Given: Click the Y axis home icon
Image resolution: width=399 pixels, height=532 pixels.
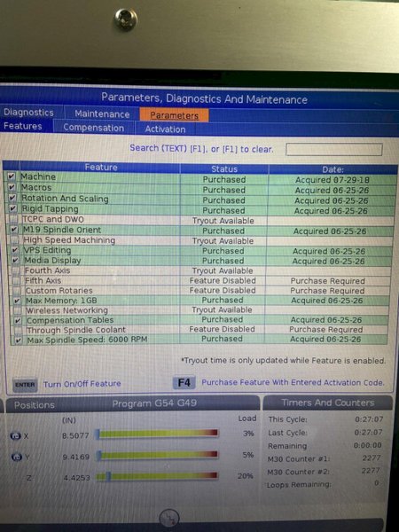Looking at the screenshot, I should 17,457.
